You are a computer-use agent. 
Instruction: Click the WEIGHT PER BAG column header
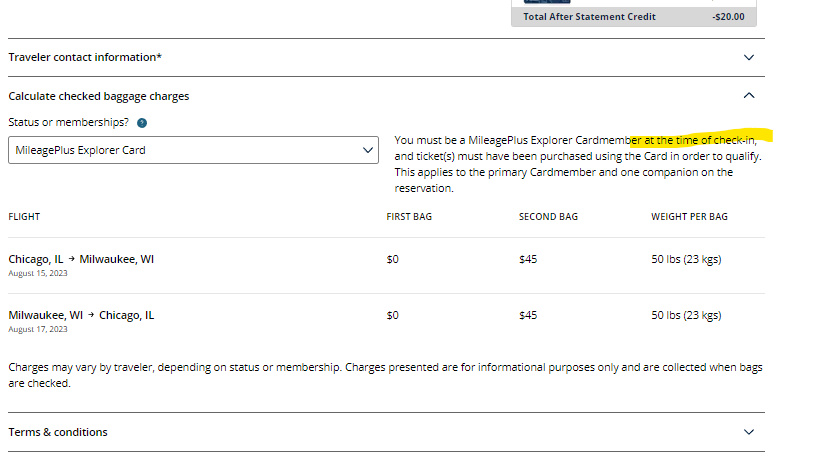click(x=689, y=217)
